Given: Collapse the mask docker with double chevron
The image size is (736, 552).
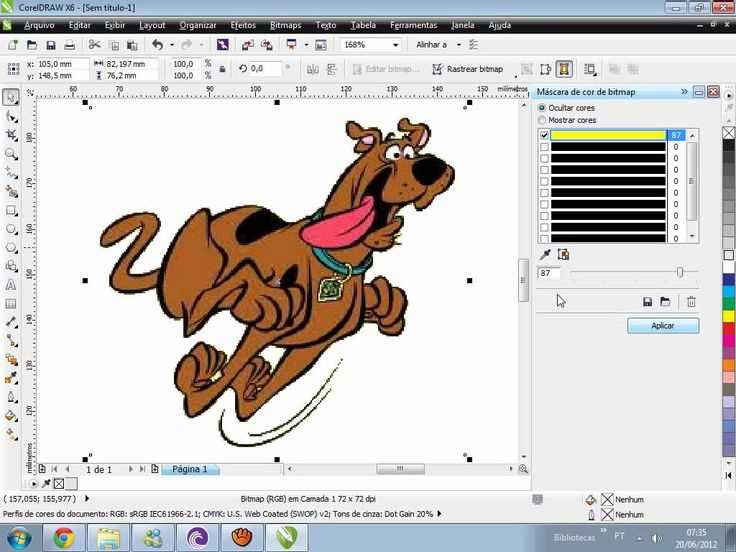Looking at the screenshot, I should 684,92.
